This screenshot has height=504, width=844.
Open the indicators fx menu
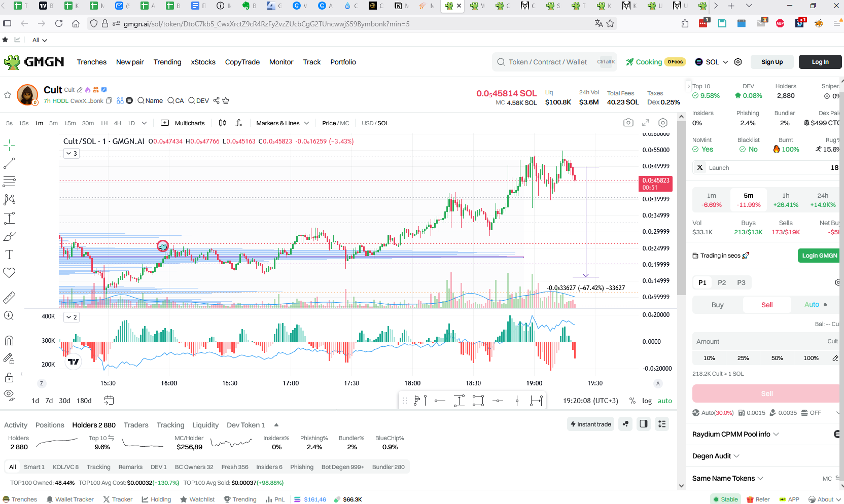(x=239, y=123)
